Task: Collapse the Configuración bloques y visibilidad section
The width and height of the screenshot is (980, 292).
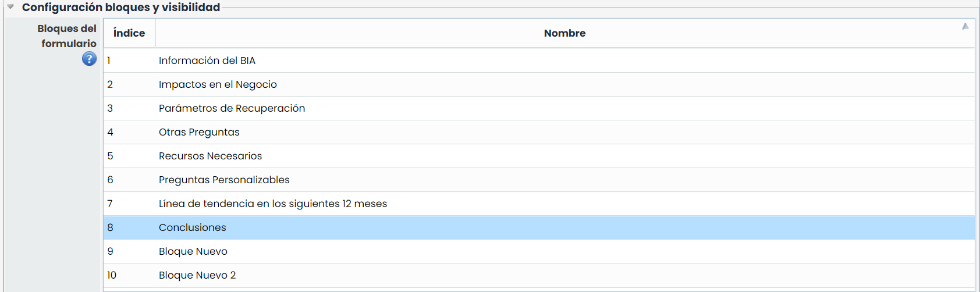Action: coord(10,7)
